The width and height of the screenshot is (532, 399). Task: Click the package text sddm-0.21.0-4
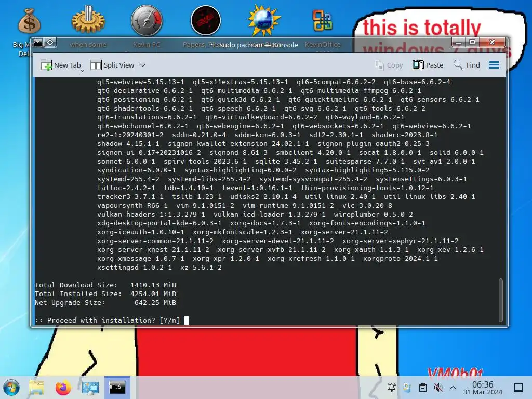199,135
